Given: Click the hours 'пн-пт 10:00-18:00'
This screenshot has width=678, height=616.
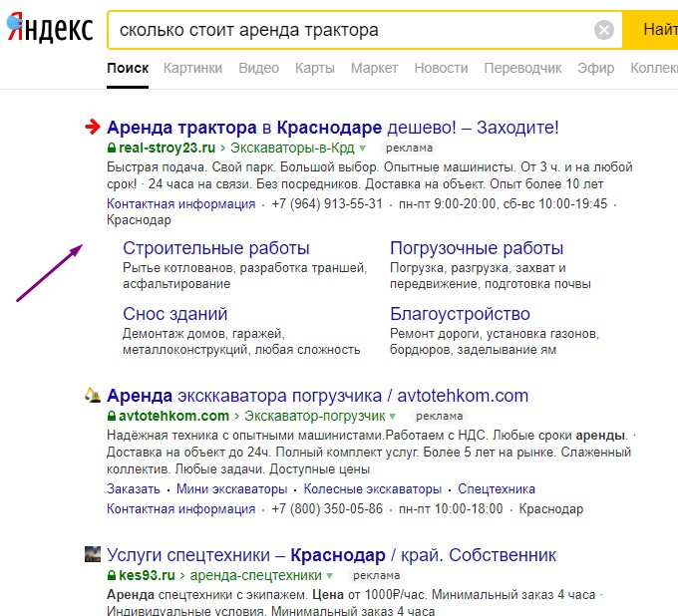Looking at the screenshot, I should 451,508.
